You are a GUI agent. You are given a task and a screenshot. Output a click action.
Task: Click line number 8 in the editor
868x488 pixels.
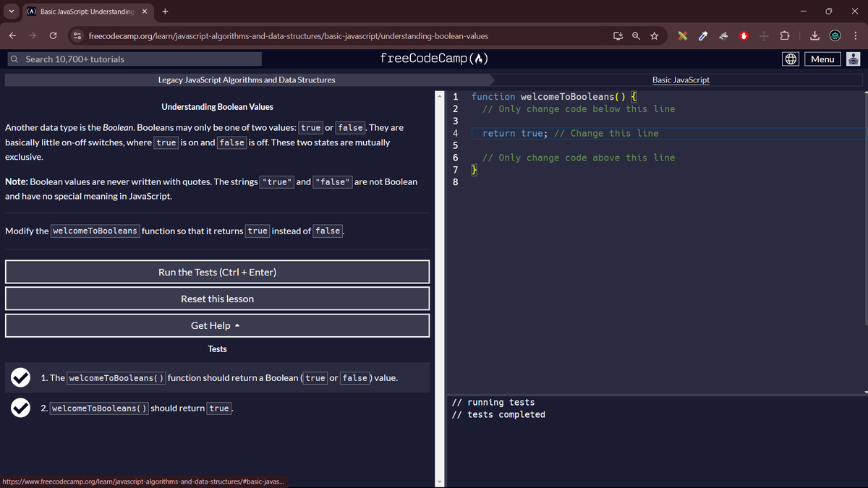coord(455,182)
